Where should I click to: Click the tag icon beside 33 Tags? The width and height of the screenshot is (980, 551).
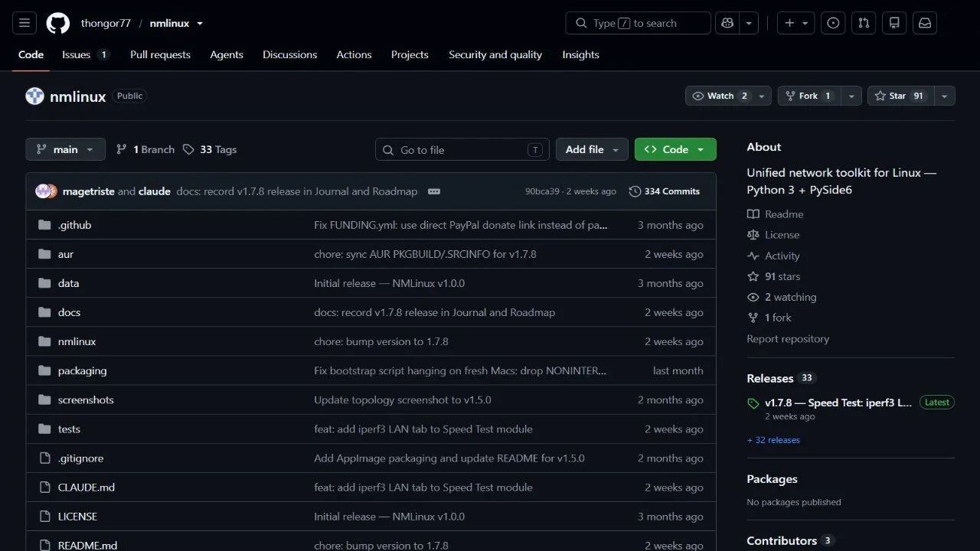click(188, 149)
